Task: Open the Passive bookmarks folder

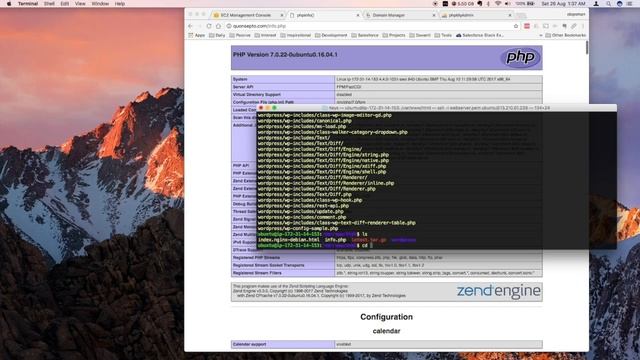Action: coord(240,36)
